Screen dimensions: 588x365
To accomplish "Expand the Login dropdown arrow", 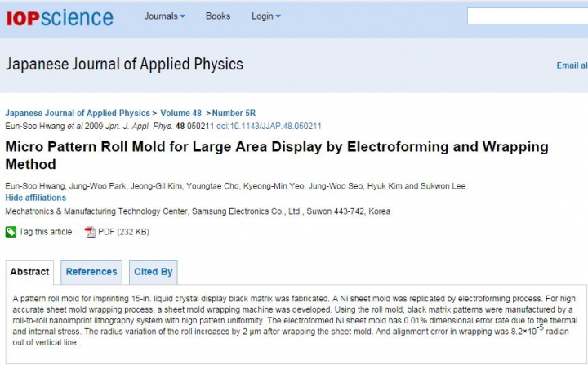I will tap(278, 16).
